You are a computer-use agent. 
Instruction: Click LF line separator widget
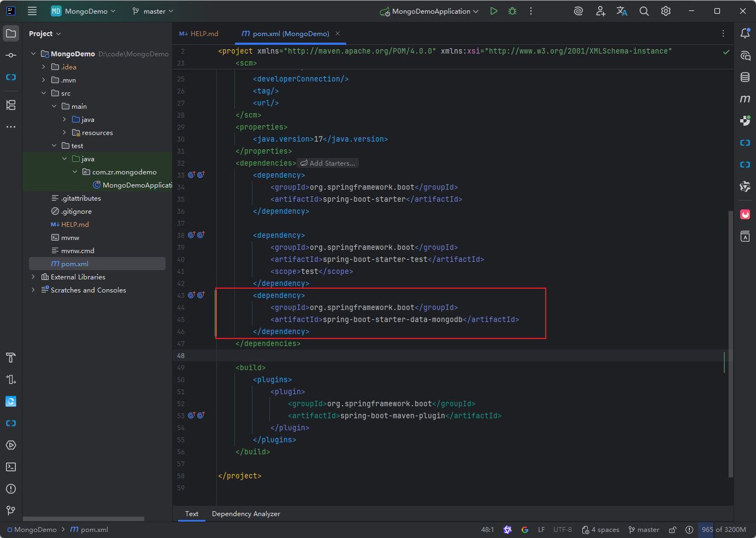tap(541, 529)
